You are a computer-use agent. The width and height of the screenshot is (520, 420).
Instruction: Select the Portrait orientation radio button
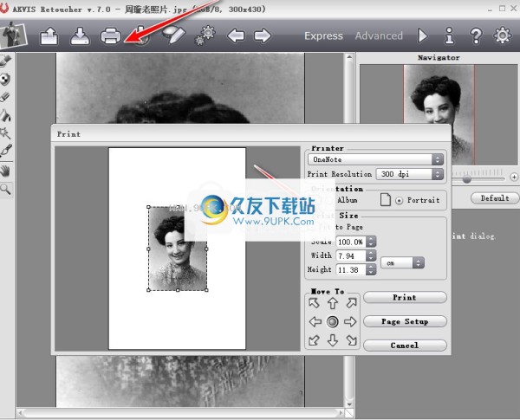[x=400, y=200]
